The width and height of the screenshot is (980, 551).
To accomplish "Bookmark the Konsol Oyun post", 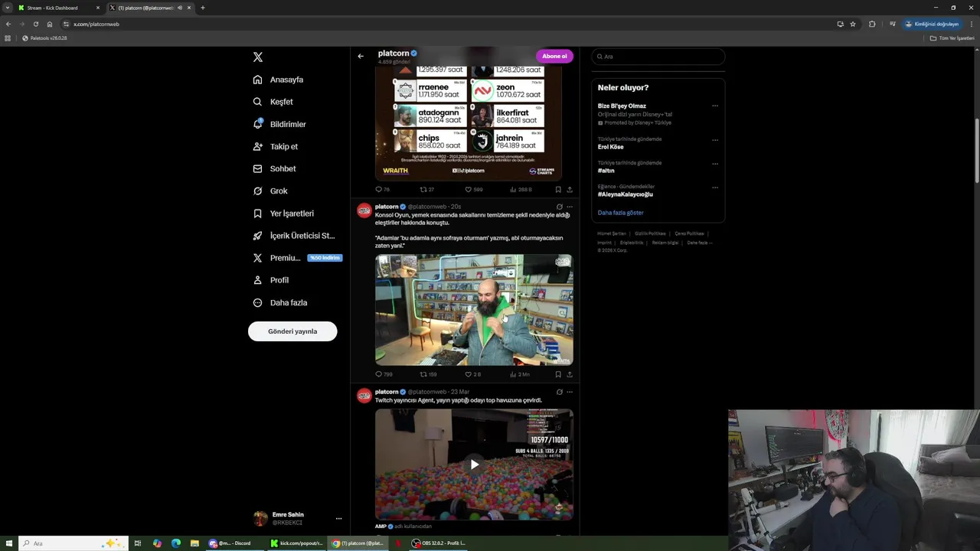I will [x=558, y=374].
